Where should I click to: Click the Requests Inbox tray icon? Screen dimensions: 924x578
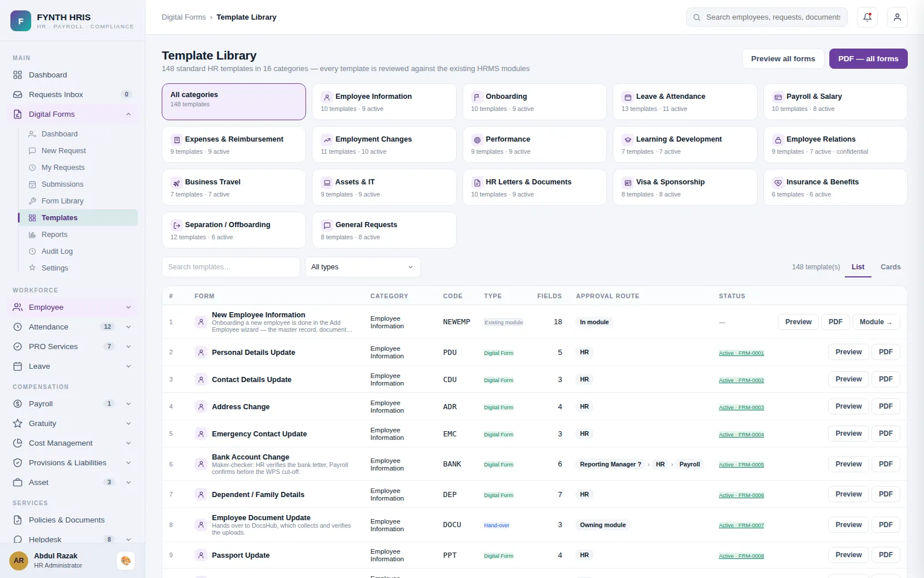[17, 95]
